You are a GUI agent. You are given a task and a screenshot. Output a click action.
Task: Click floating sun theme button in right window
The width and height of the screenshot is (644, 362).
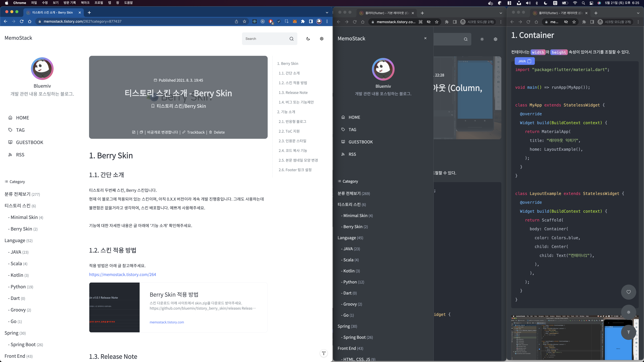[x=629, y=312]
